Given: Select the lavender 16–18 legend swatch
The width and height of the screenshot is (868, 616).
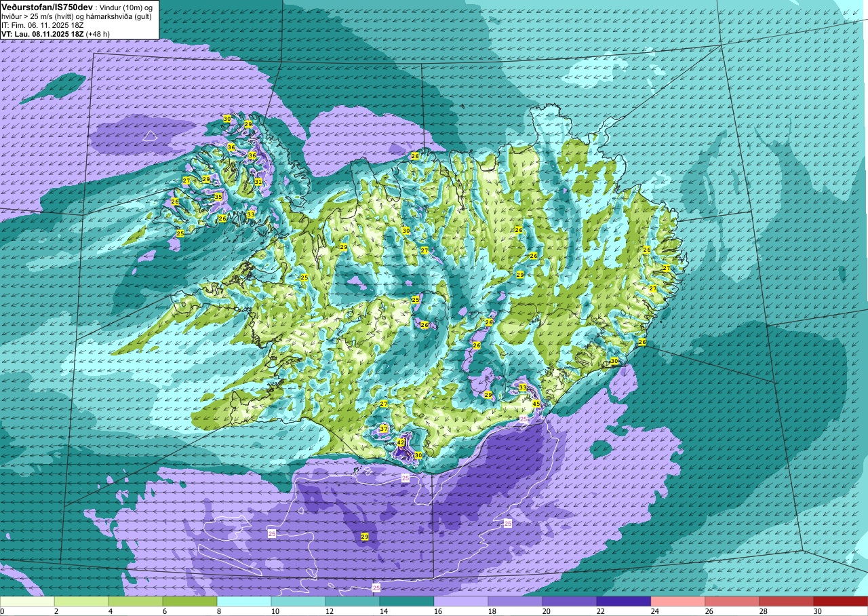Looking at the screenshot, I should coord(461,601).
